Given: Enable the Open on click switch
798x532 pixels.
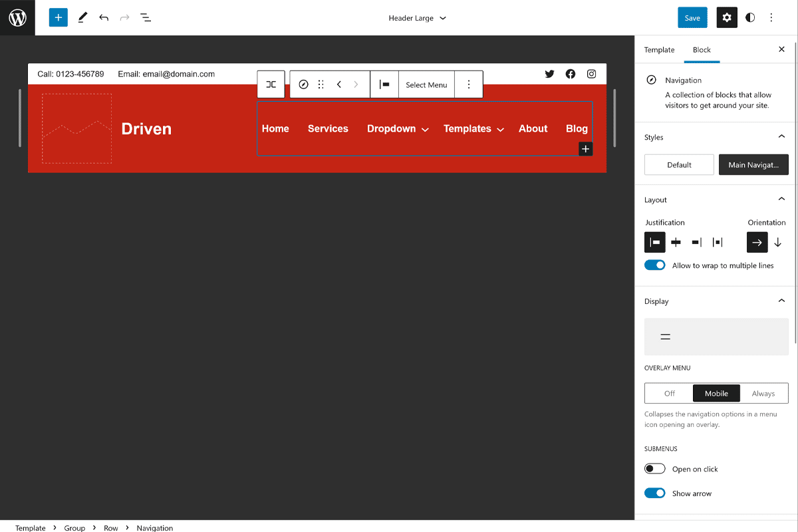Looking at the screenshot, I should (655, 469).
